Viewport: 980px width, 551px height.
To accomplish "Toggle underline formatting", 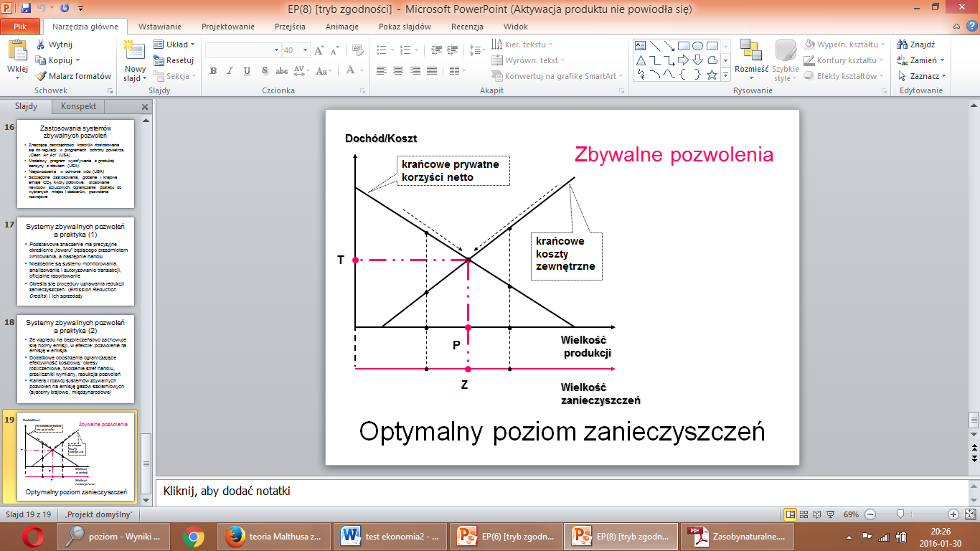I will [247, 71].
